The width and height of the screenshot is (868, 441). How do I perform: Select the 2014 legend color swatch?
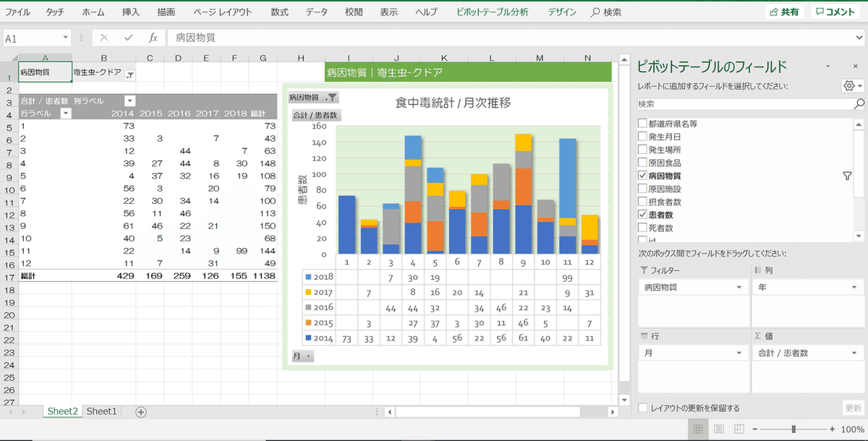coord(308,338)
